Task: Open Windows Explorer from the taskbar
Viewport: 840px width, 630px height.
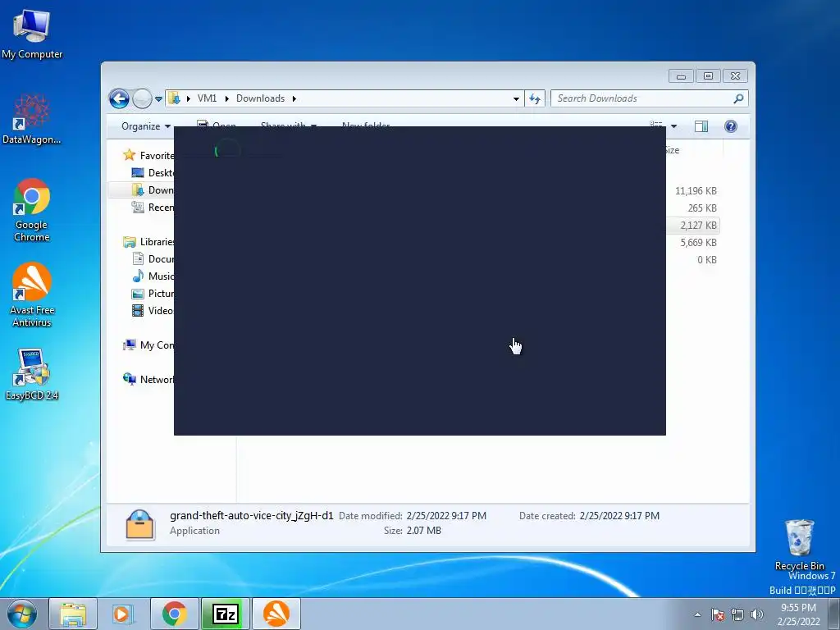Action: pyautogui.click(x=73, y=614)
